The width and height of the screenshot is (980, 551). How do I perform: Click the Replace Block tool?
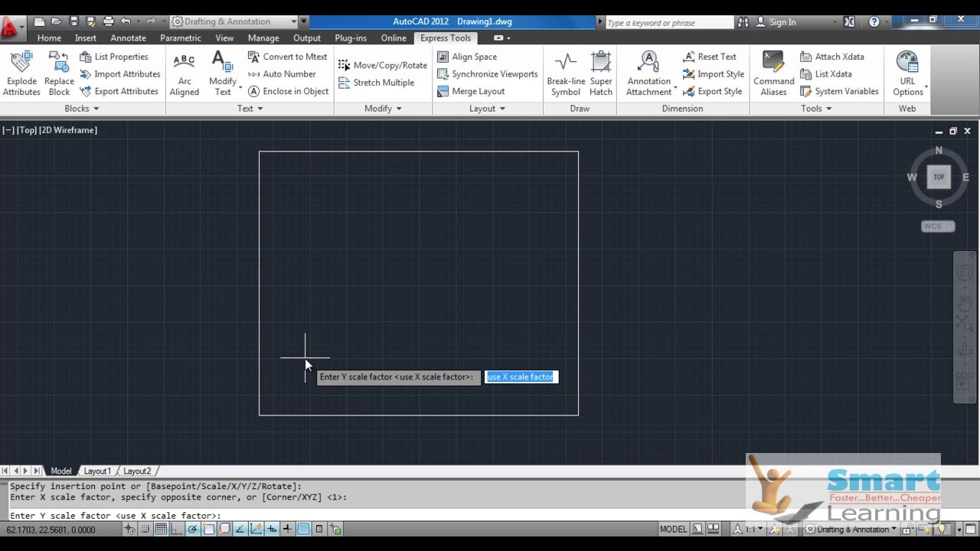[59, 73]
